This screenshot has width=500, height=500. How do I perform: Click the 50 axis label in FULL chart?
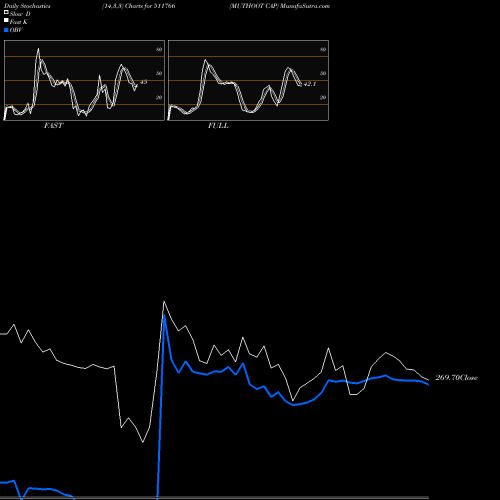pyautogui.click(x=323, y=73)
